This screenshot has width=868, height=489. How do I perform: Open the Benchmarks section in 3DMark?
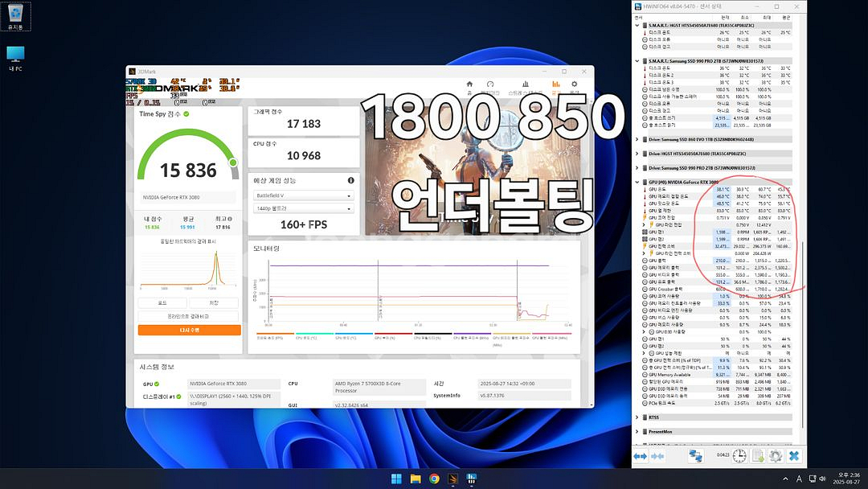[x=490, y=86]
